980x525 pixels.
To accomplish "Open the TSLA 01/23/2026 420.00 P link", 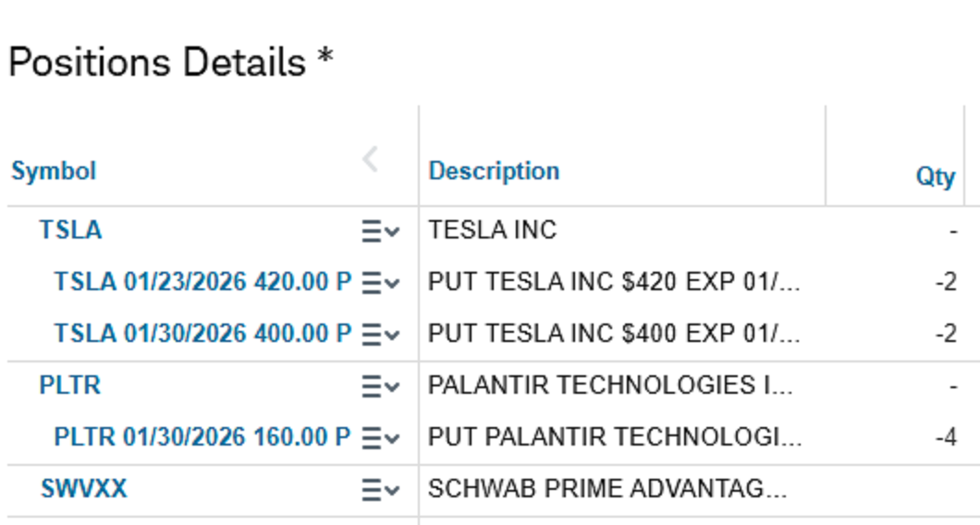I will point(202,282).
